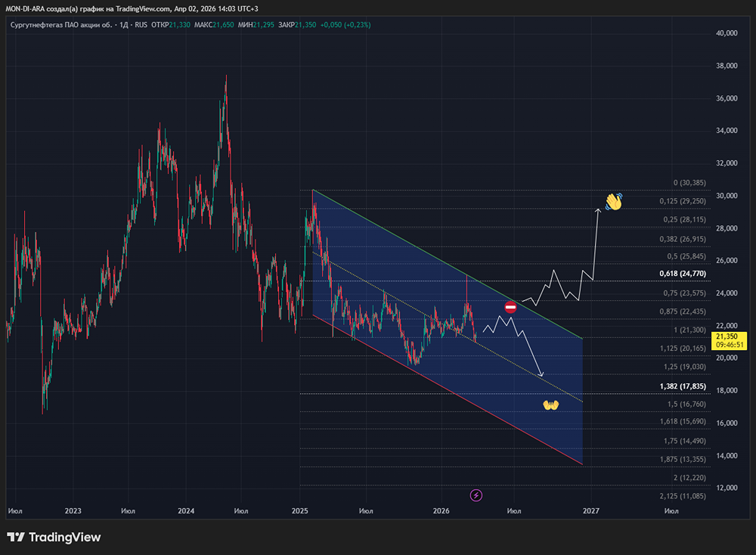The image size is (756, 555).
Task: Click the 12,000 price axis label
Action: (727, 488)
